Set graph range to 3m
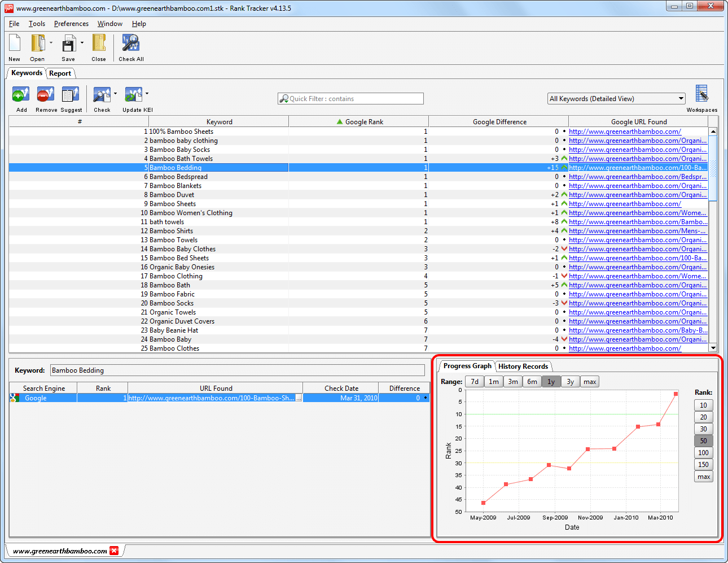The height and width of the screenshot is (563, 728). tap(513, 382)
